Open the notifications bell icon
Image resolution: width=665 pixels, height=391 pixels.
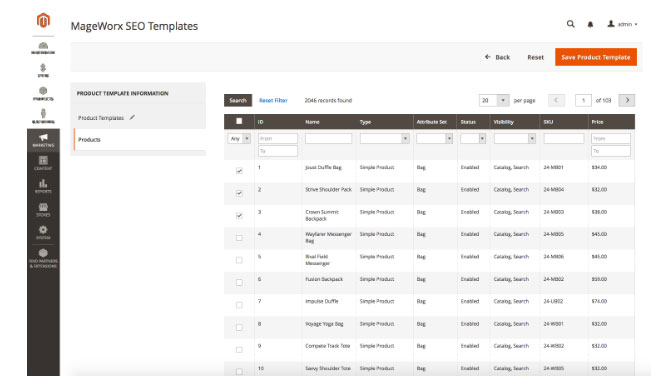click(x=590, y=25)
